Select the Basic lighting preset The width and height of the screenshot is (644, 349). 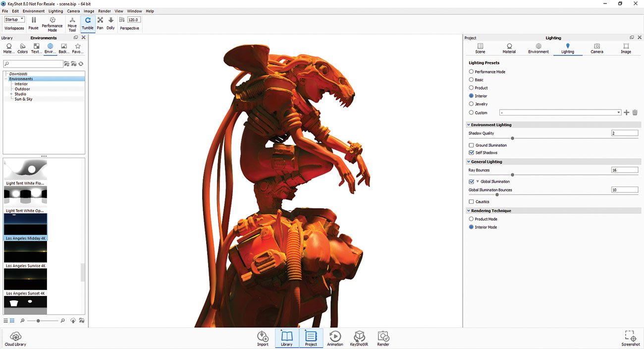tap(471, 80)
